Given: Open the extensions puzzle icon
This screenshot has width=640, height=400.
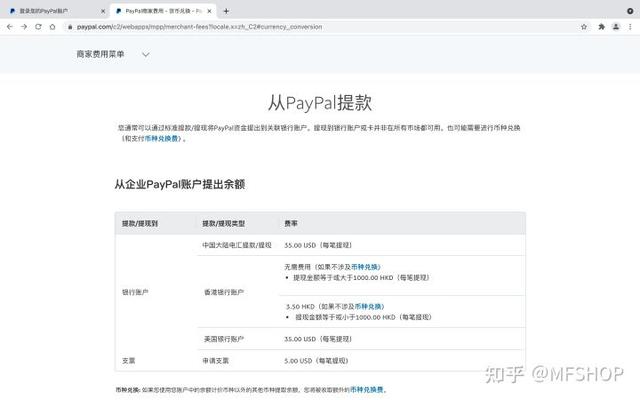Looking at the screenshot, I should (x=602, y=27).
